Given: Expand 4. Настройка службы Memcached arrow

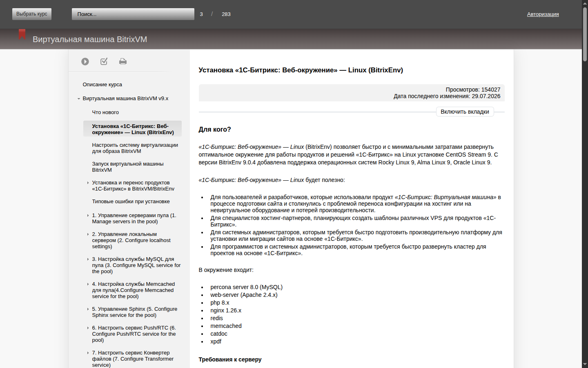Looking at the screenshot, I should (x=88, y=284).
